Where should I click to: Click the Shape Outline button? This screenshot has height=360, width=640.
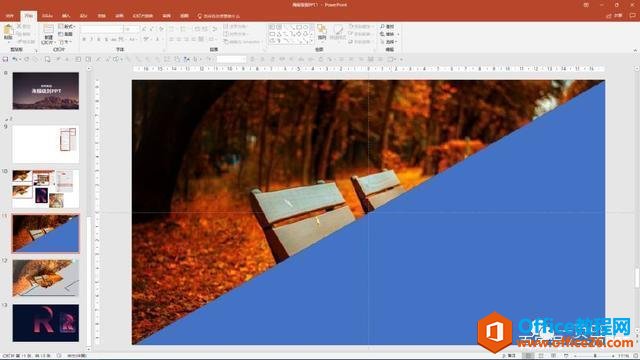point(360,34)
